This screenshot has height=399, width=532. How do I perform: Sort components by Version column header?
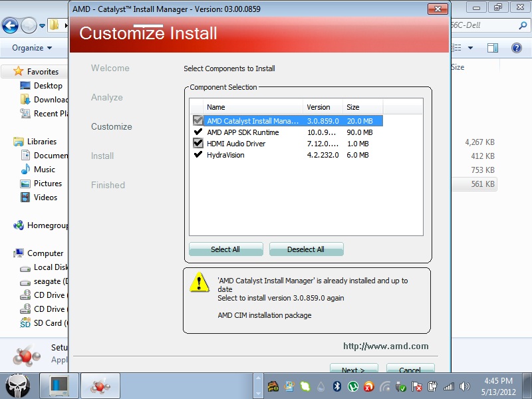click(323, 107)
